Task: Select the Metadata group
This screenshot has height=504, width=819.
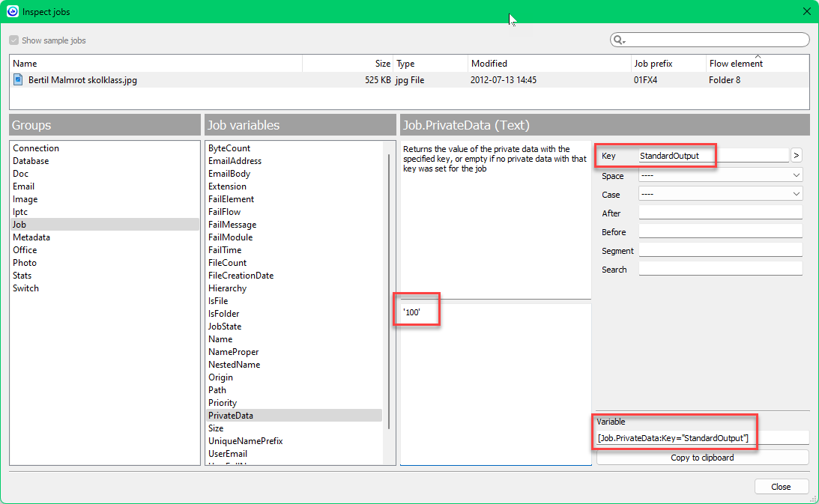Action: pos(31,237)
